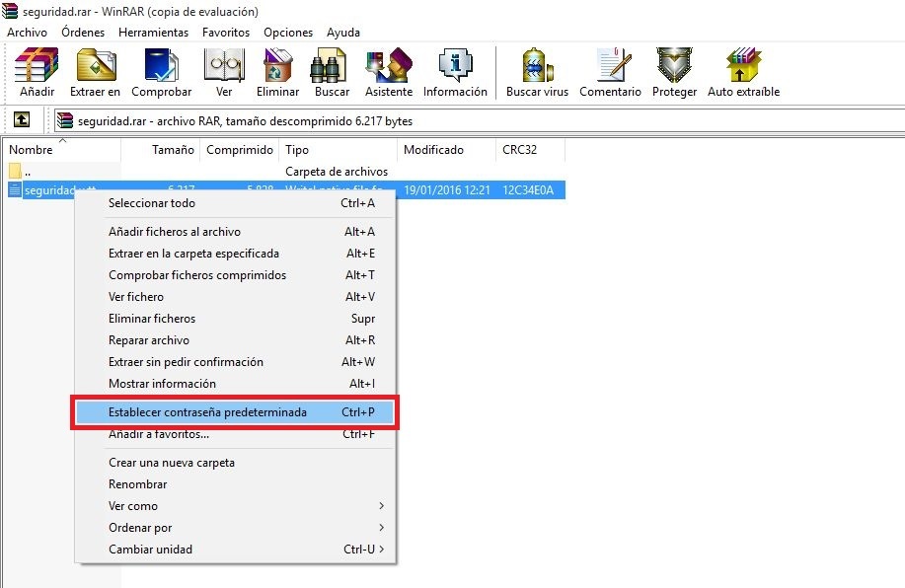Expand the Ordenar por submenu
Screen dimensions: 905x588
(236, 528)
